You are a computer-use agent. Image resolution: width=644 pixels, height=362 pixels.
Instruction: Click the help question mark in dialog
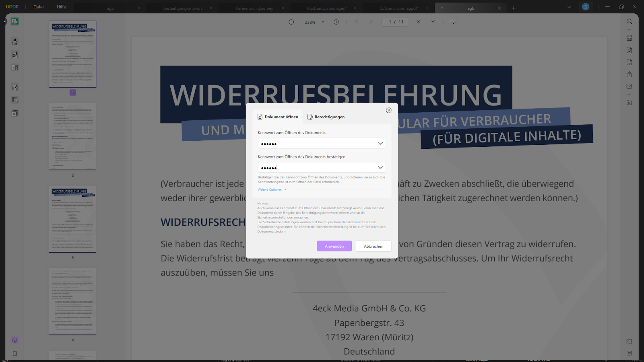(389, 110)
